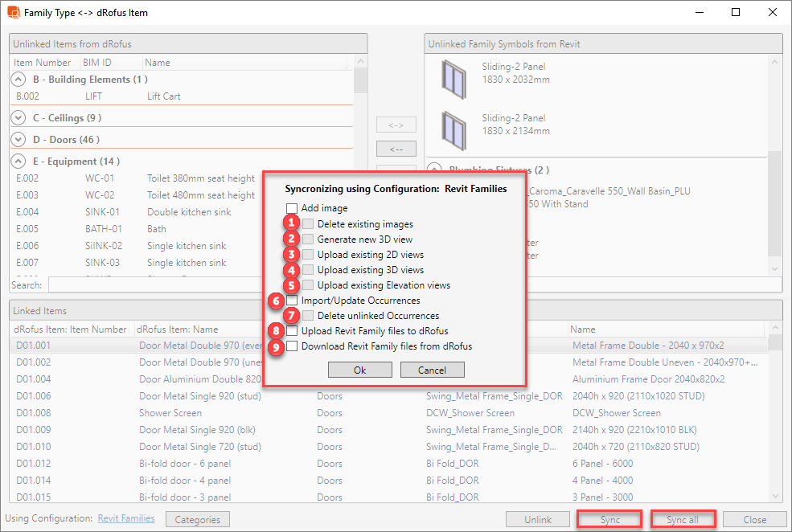
Task: Click the link arrow <-> button
Action: pos(396,125)
